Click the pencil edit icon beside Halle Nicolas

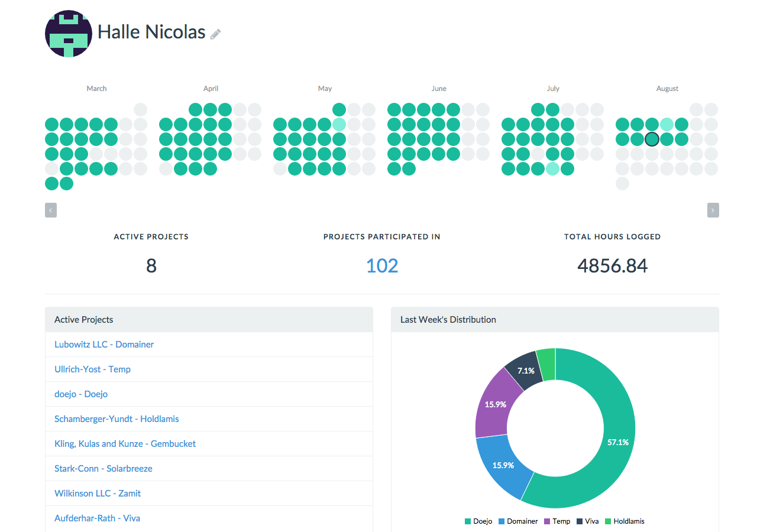(x=215, y=34)
